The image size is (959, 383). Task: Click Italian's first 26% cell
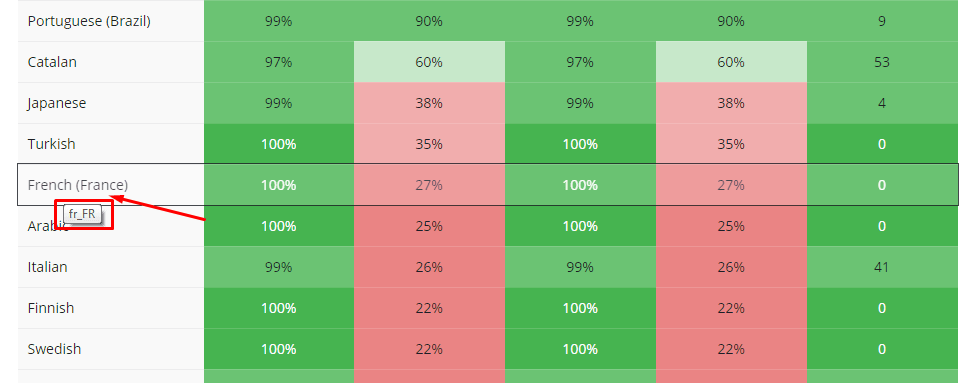click(x=429, y=267)
